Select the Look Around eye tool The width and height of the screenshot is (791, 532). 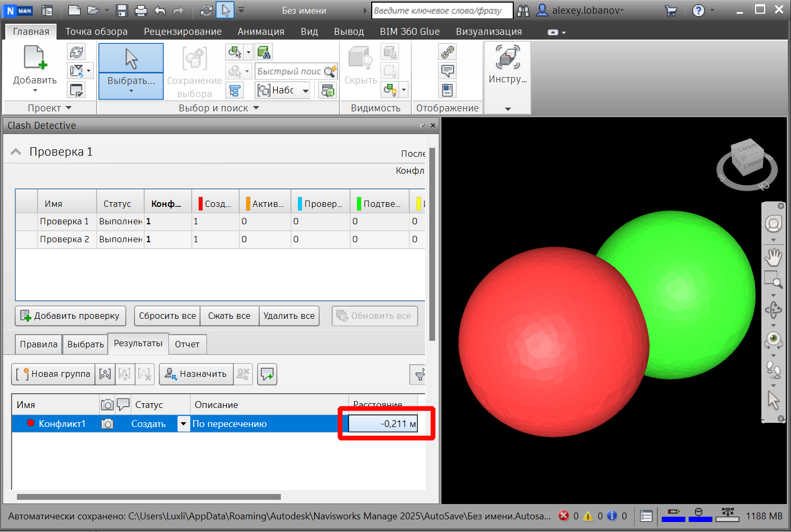[774, 340]
